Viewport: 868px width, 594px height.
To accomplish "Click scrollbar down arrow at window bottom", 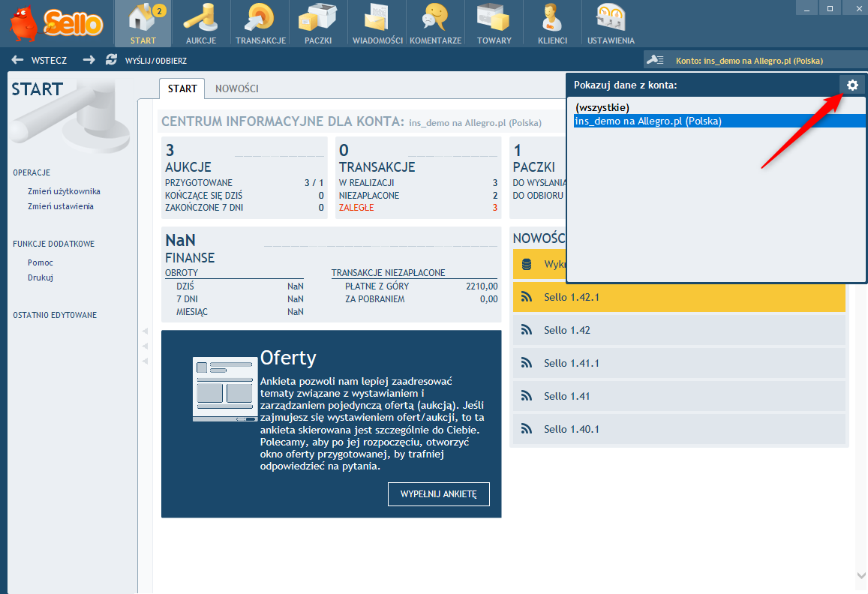I will click(x=861, y=576).
